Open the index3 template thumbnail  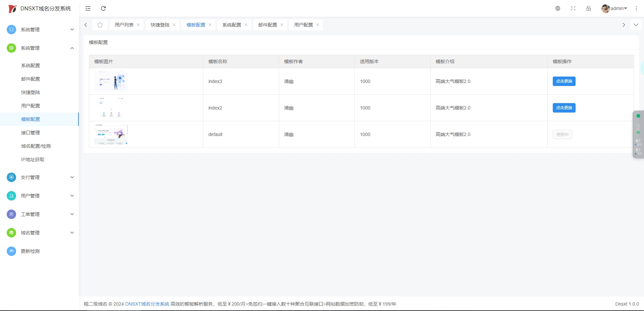111,81
